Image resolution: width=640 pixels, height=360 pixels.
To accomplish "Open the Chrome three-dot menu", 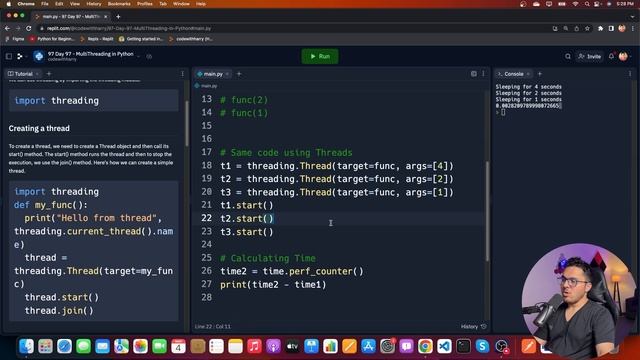I will pyautogui.click(x=633, y=28).
